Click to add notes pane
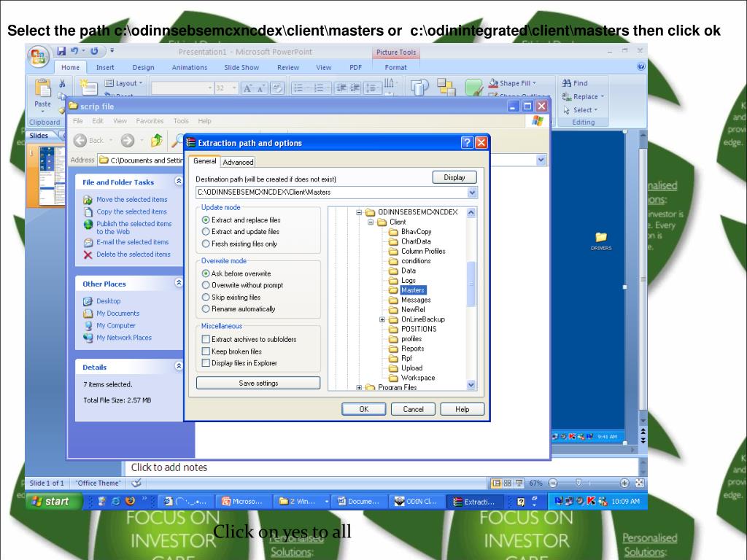This screenshot has height=560, width=747. pyautogui.click(x=381, y=467)
